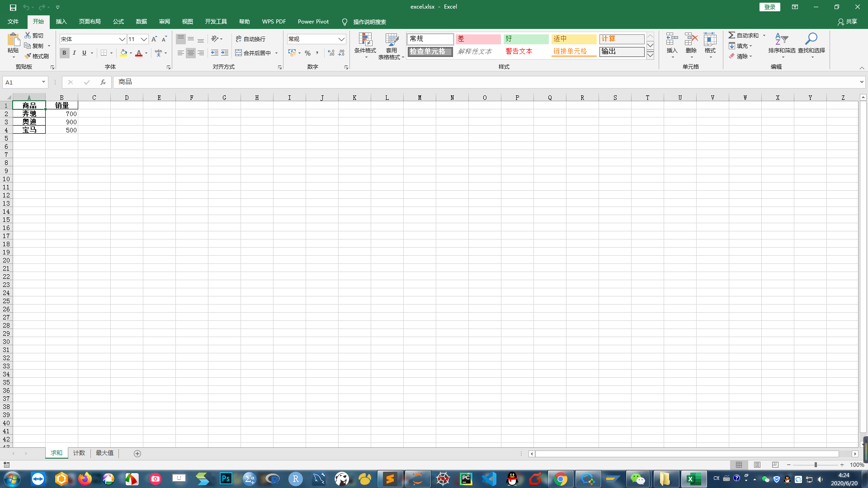Screen dimensions: 868x488
Task: Toggle Wrap Text (自动换行)
Action: [x=250, y=39]
